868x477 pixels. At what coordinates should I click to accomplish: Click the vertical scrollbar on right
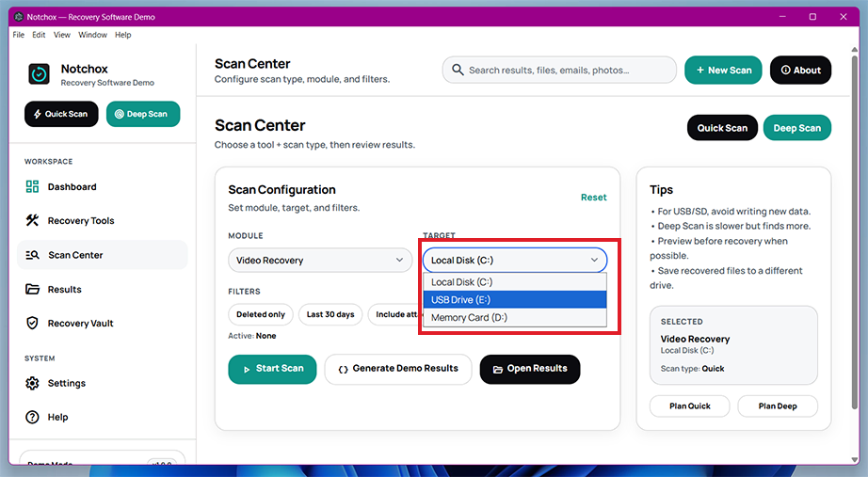tap(854, 232)
